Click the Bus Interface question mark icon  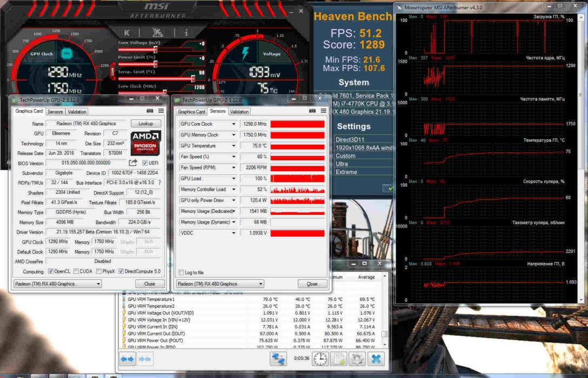[x=159, y=183]
